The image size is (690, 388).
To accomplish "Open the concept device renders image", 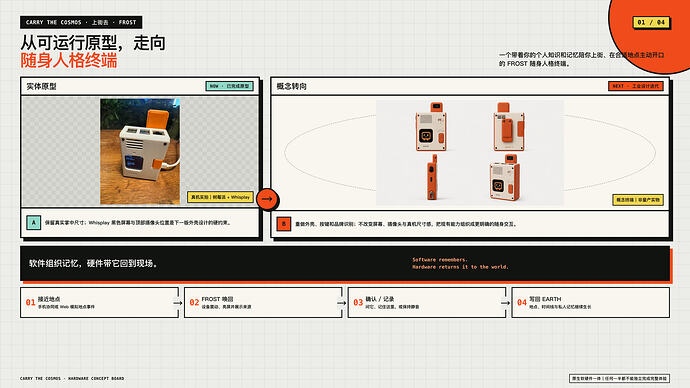I will [x=470, y=153].
